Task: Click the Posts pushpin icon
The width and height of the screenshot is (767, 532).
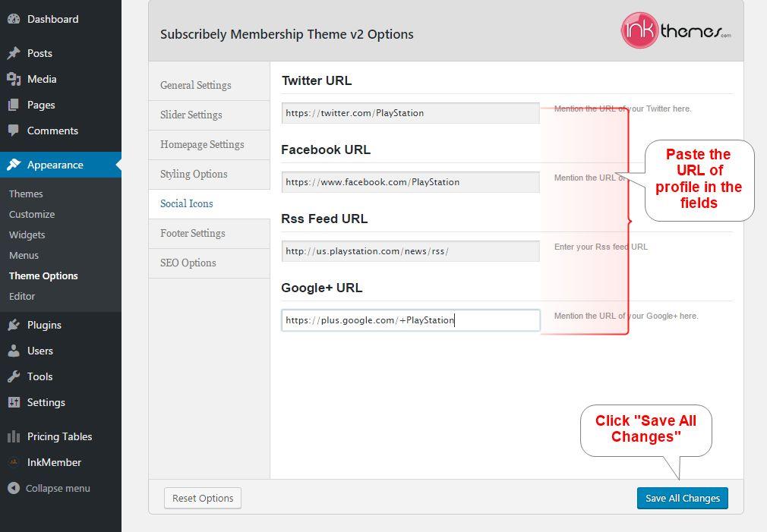Action: [x=14, y=53]
